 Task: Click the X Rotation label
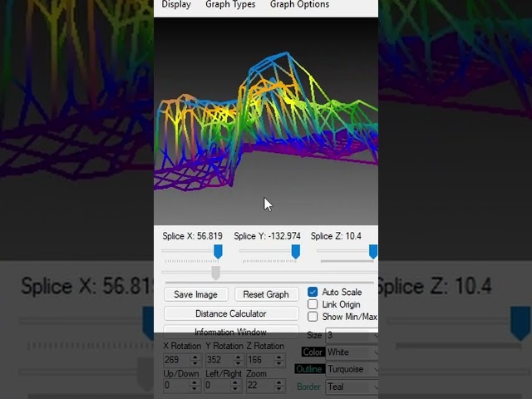182,346
